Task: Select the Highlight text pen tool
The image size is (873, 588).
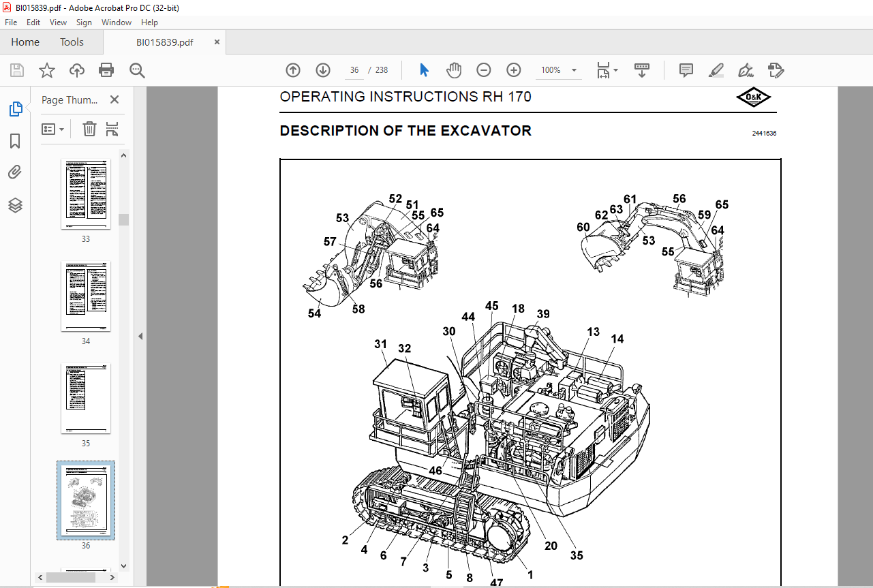Action: pos(716,70)
